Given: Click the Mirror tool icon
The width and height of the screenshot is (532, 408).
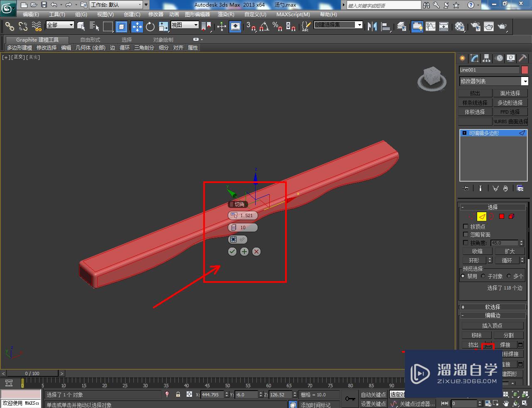Looking at the screenshot, I should (x=372, y=27).
